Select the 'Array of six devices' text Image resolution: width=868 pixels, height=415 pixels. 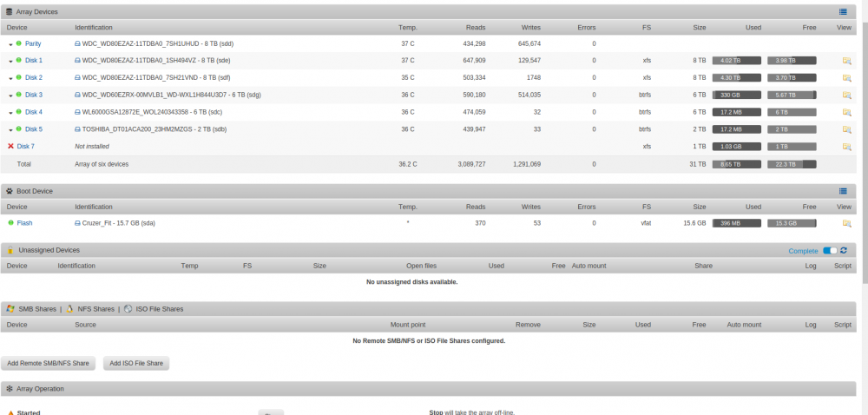102,164
